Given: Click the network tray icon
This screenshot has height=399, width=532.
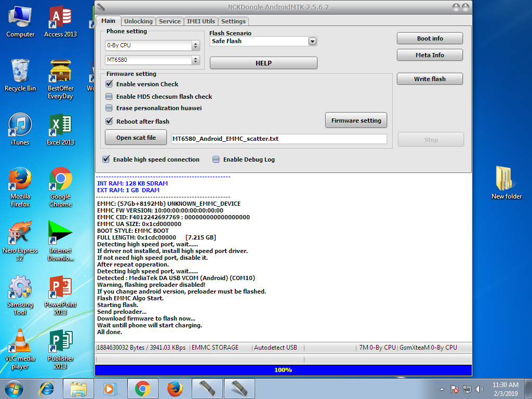Looking at the screenshot, I should 467,389.
